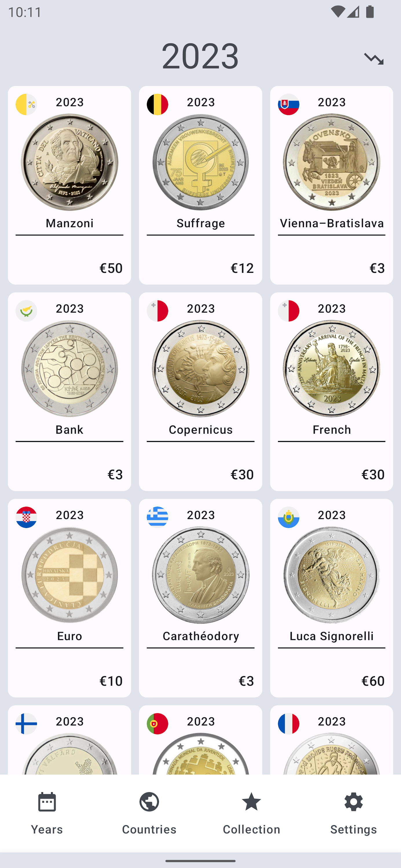
Task: View the Copernicus coin image
Action: pos(201,369)
